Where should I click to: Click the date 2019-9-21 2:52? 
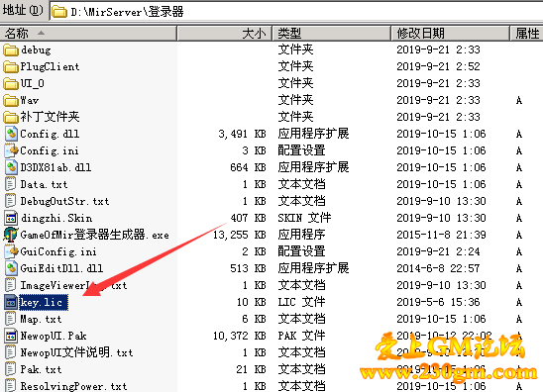click(438, 66)
